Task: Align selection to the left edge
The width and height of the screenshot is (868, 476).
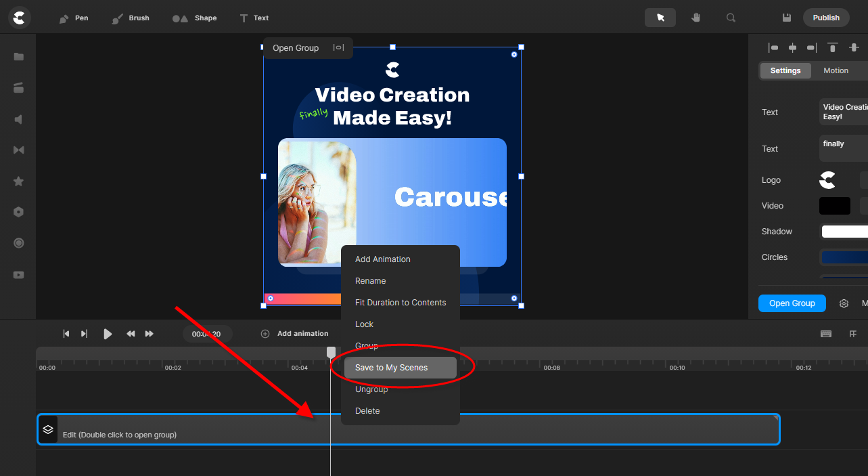Action: [773, 47]
